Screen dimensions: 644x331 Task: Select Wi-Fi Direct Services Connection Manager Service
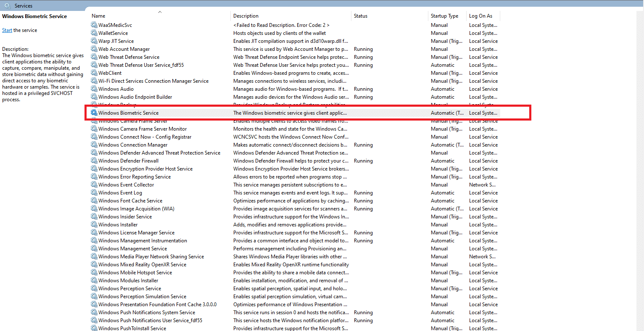153,81
